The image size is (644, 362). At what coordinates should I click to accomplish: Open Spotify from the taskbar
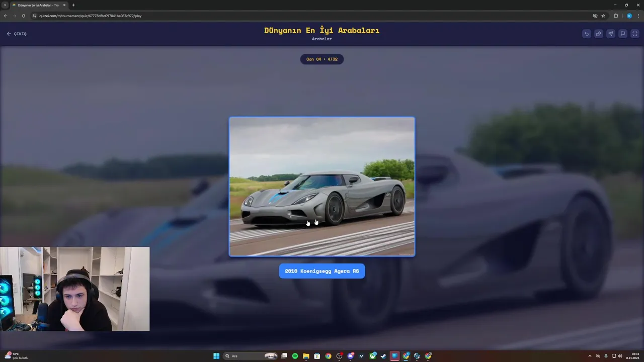click(x=295, y=356)
